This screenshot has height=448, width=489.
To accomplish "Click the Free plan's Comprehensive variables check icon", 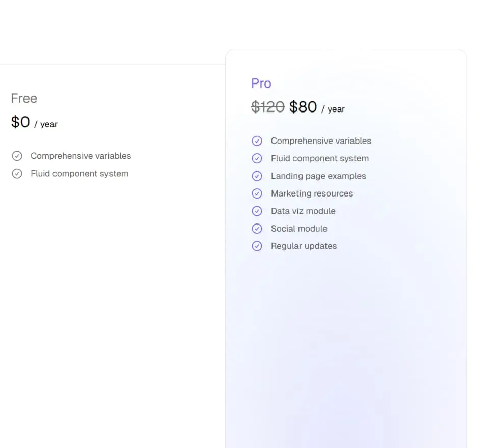I will click(x=17, y=156).
